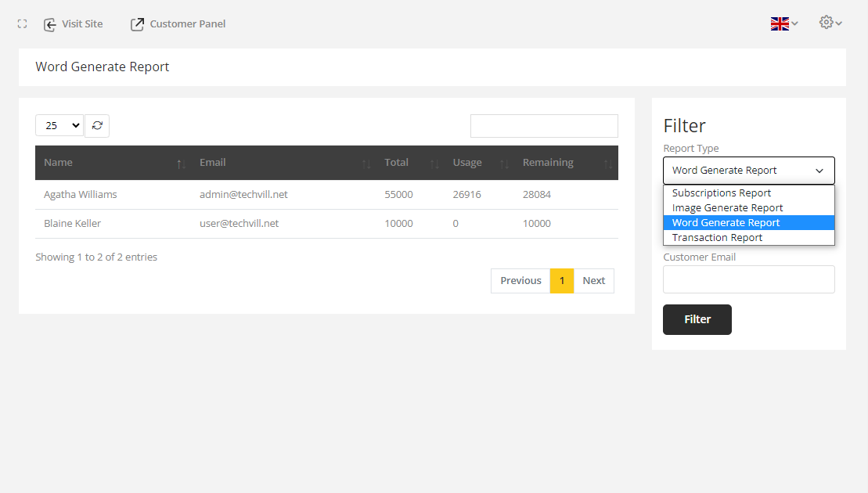
Task: Sort table by Usage column
Action: pos(479,163)
